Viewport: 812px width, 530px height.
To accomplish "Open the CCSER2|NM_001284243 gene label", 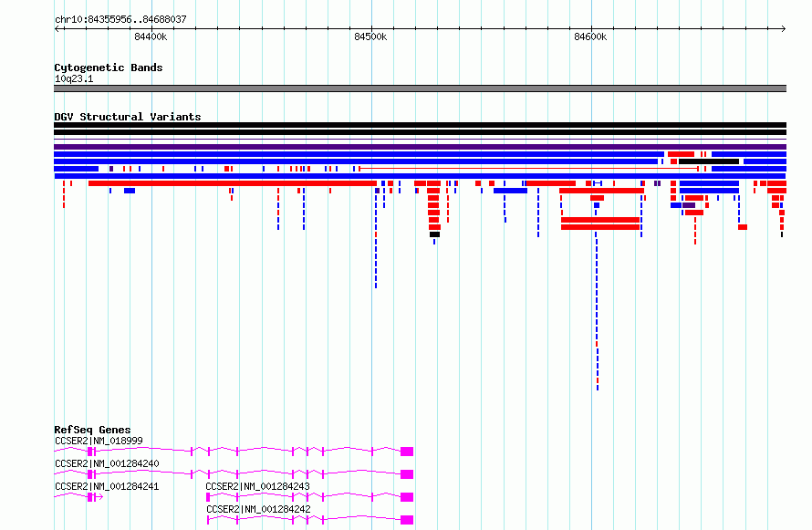I will pyautogui.click(x=258, y=486).
